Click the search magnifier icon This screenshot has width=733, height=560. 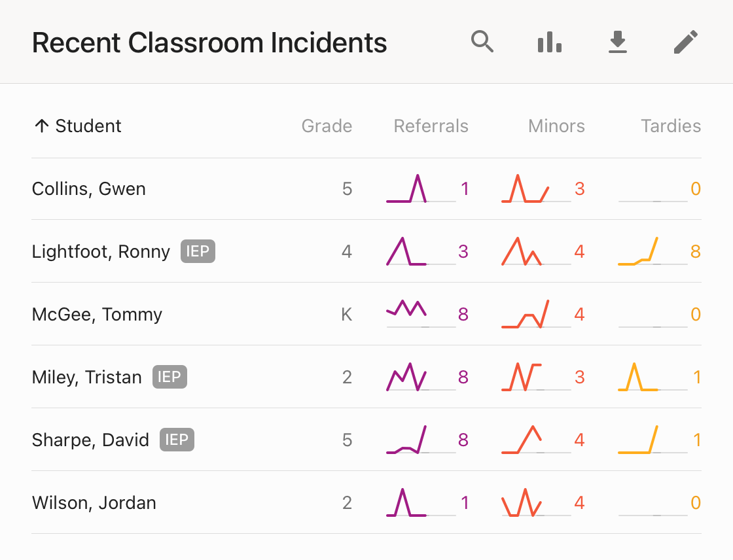point(482,43)
